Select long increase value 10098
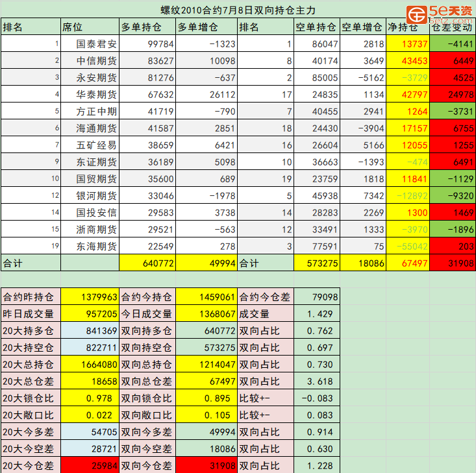This screenshot has height=473, width=476. tap(207, 61)
